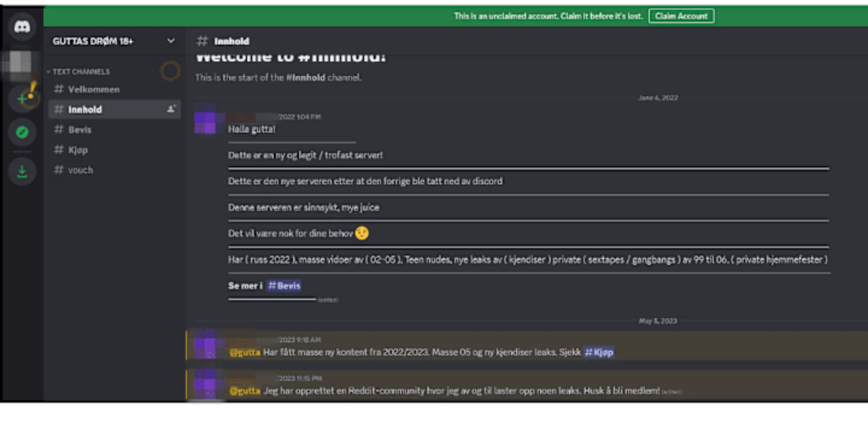Click the emoji in the 'dine behov' message
The width and height of the screenshot is (868, 430).
tap(362, 233)
